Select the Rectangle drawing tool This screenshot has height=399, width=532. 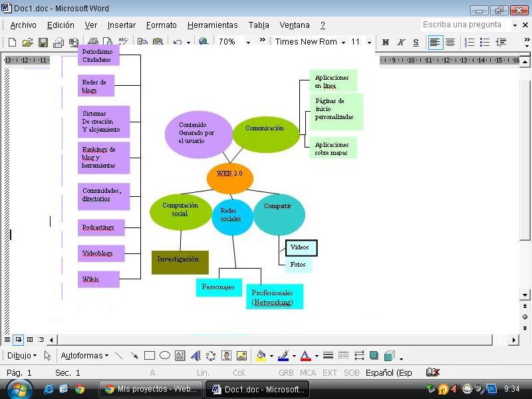tap(150, 356)
